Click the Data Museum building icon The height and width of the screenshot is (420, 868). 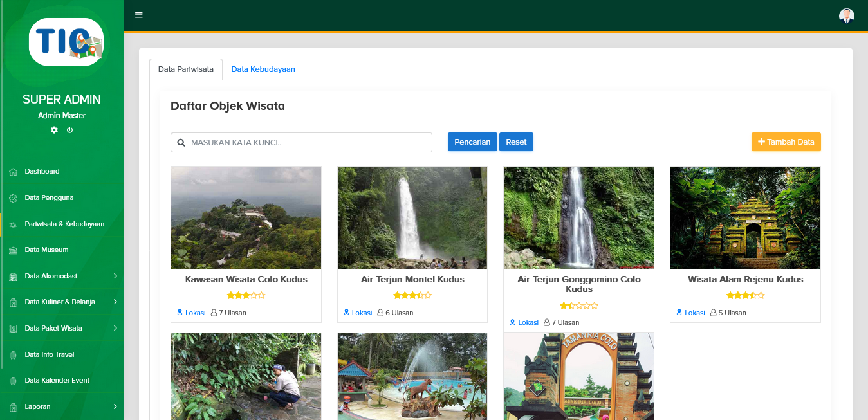coord(13,250)
